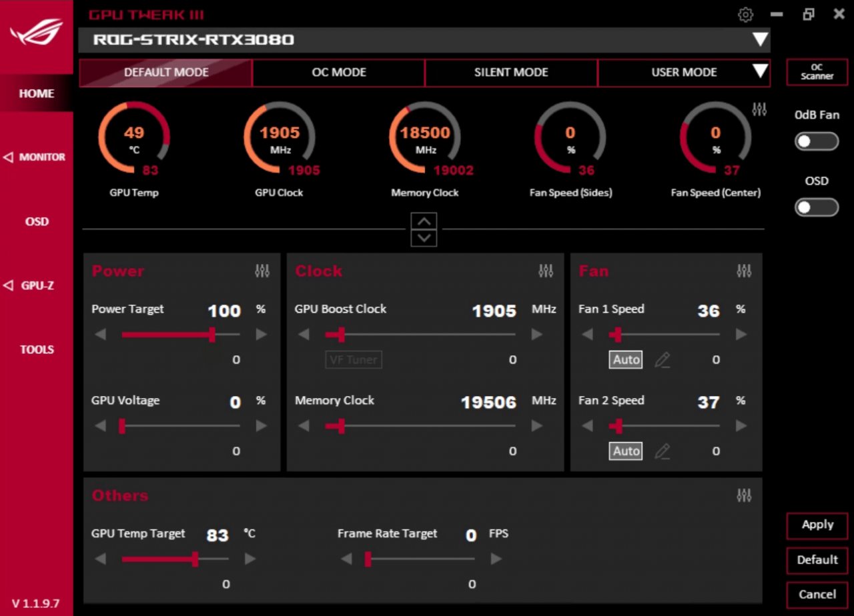Toggle the 0dB Fan switch
Image resolution: width=854 pixels, height=616 pixels.
pos(817,141)
